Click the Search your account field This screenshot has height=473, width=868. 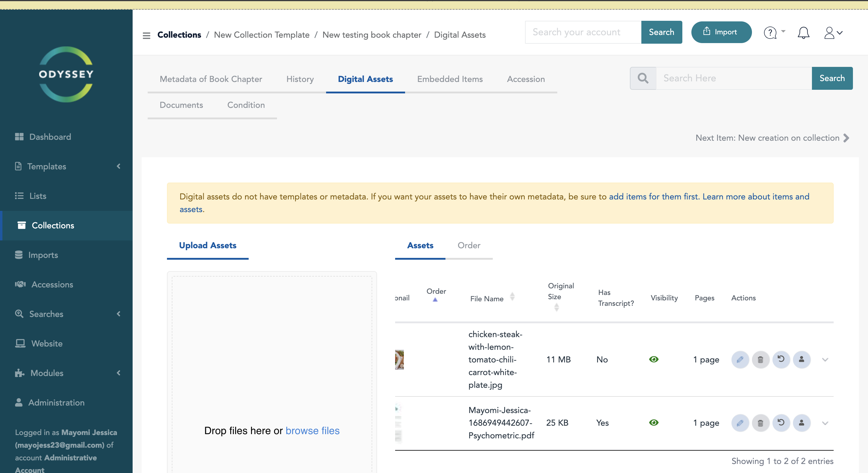(x=583, y=32)
